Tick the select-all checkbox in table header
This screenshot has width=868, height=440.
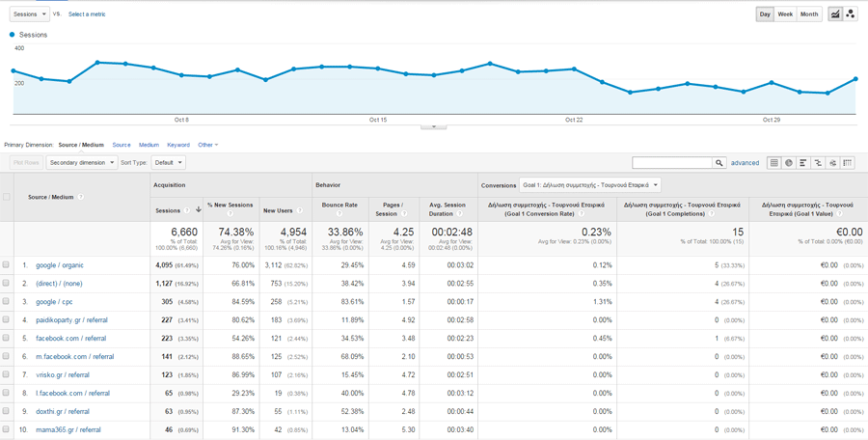[x=7, y=197]
